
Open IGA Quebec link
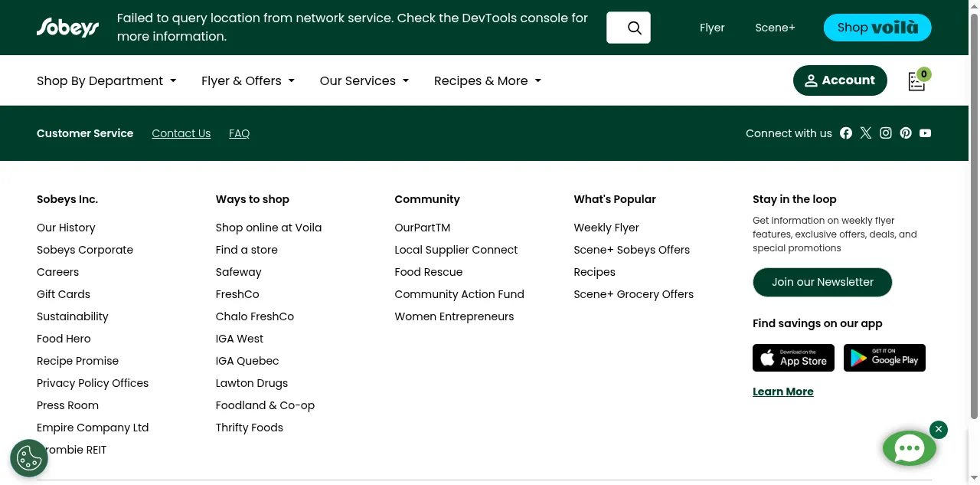tap(247, 361)
